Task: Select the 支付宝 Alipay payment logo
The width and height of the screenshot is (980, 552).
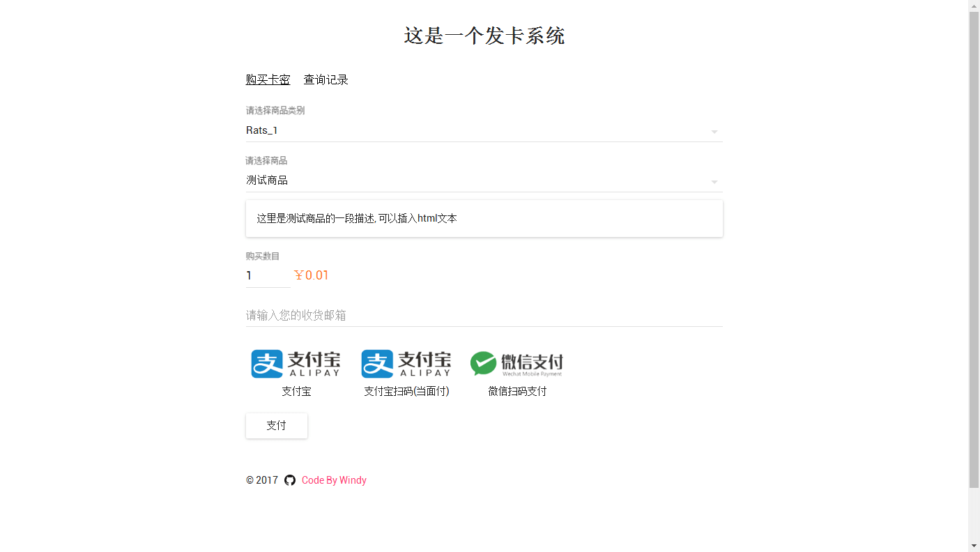Action: tap(296, 364)
